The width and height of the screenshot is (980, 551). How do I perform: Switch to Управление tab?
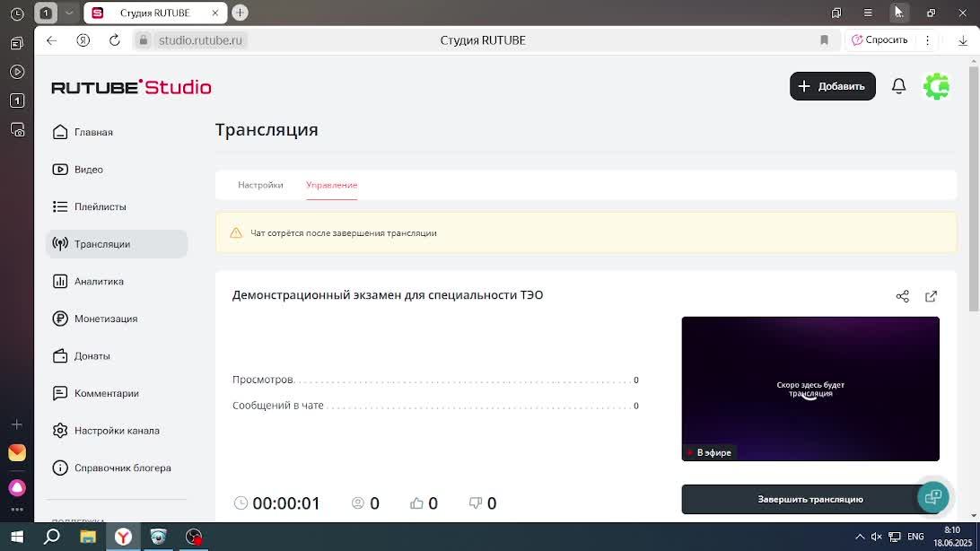click(331, 185)
